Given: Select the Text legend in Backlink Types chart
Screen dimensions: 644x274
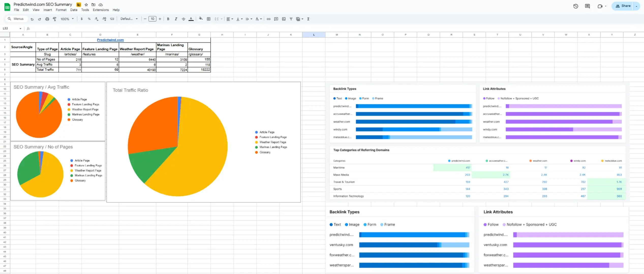Looking at the screenshot, I should (338, 98).
